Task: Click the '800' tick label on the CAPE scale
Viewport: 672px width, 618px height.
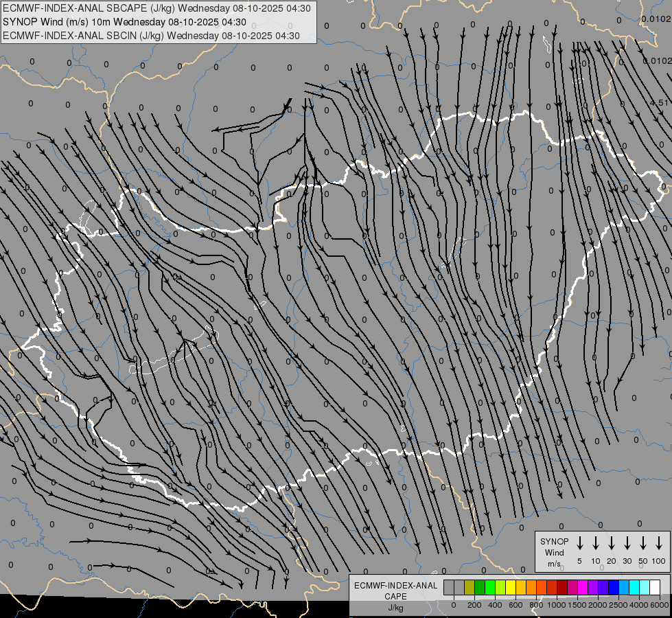Action: point(536,605)
